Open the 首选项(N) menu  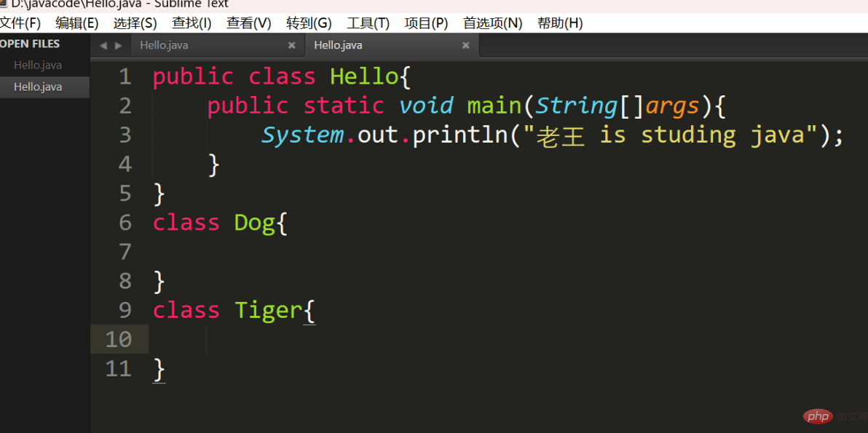point(493,23)
